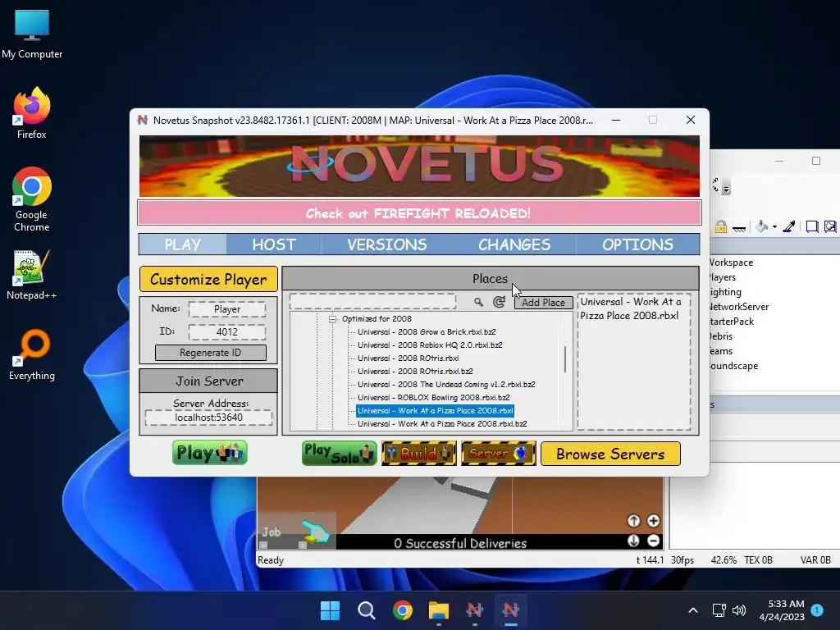The image size is (840, 630).
Task: Click the Server Address field localhost:53640
Action: [208, 418]
